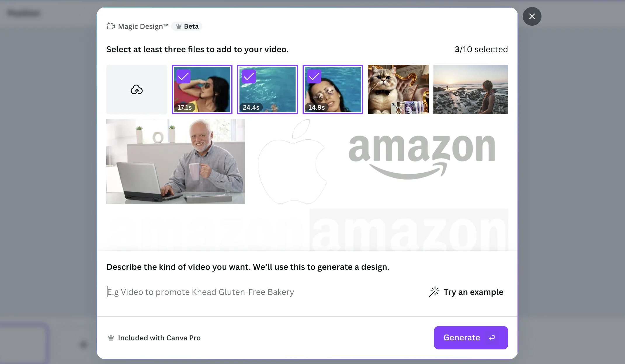Click the magic wand Try an example icon
Viewport: 625px width, 364px height.
(x=434, y=292)
